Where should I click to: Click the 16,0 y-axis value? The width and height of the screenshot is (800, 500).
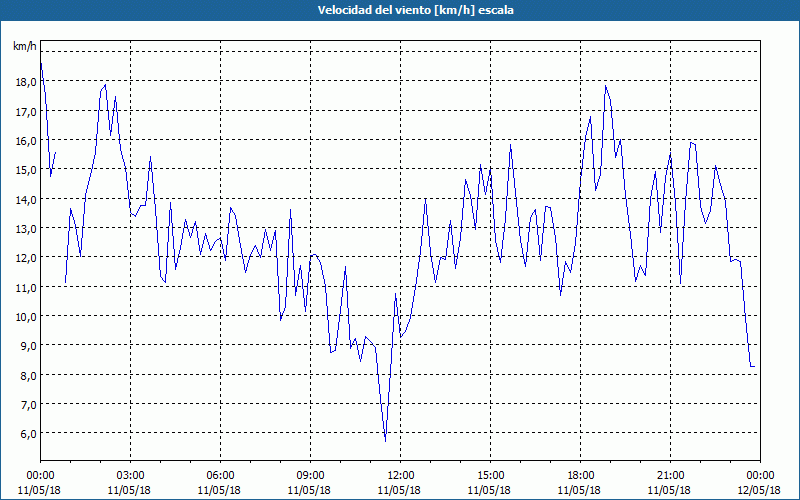(27, 140)
